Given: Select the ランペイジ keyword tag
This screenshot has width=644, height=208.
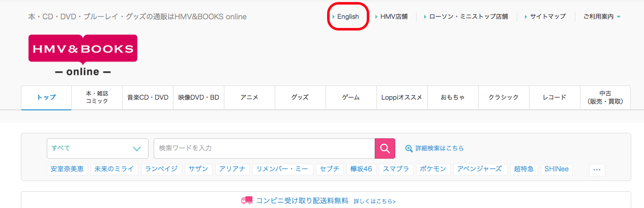Looking at the screenshot, I should point(162,169).
